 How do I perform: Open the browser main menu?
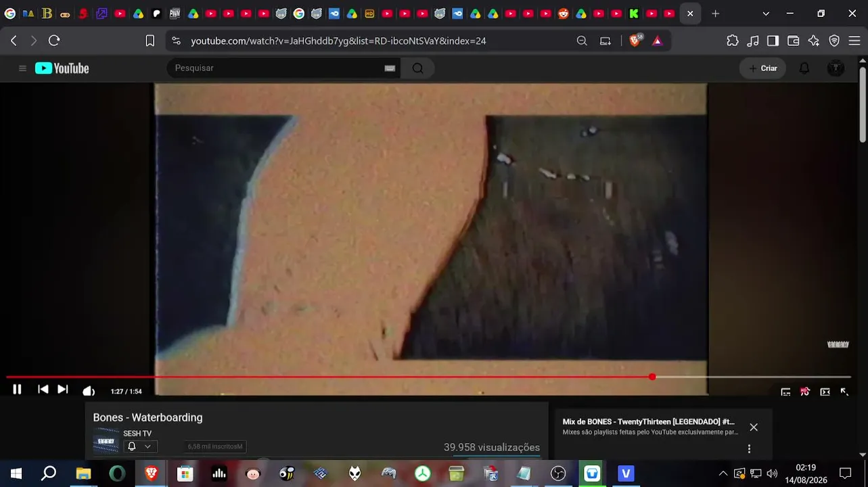pos(853,41)
